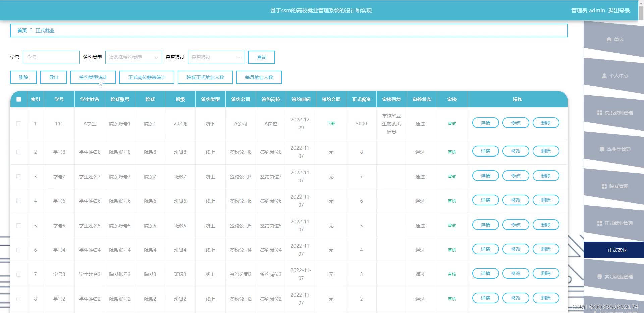The image size is (644, 313).
Task: Check the row checkbox for 学号8
Action: pos(19,152)
